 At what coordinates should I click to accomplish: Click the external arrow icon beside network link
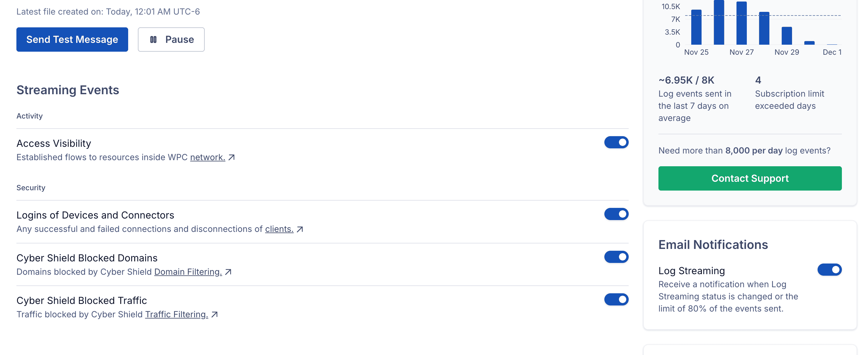tap(231, 157)
